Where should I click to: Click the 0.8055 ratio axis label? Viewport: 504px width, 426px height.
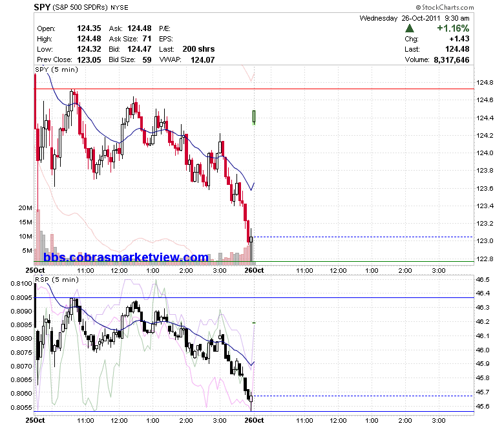click(x=21, y=408)
